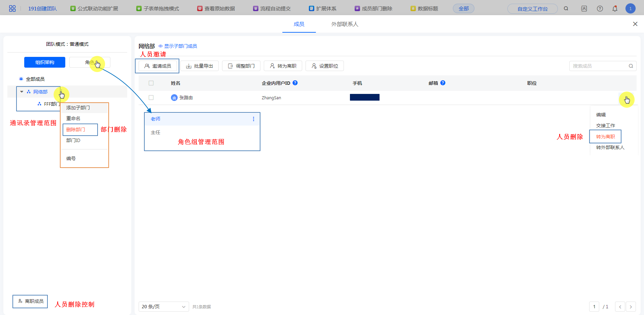Click the 搜索成员 search field
The width and height of the screenshot is (644, 315).
599,66
